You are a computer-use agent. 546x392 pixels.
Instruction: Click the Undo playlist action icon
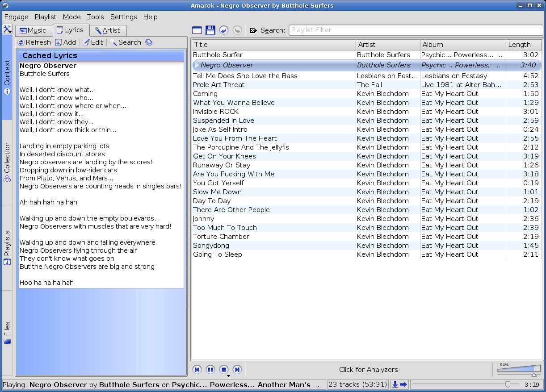coord(224,30)
